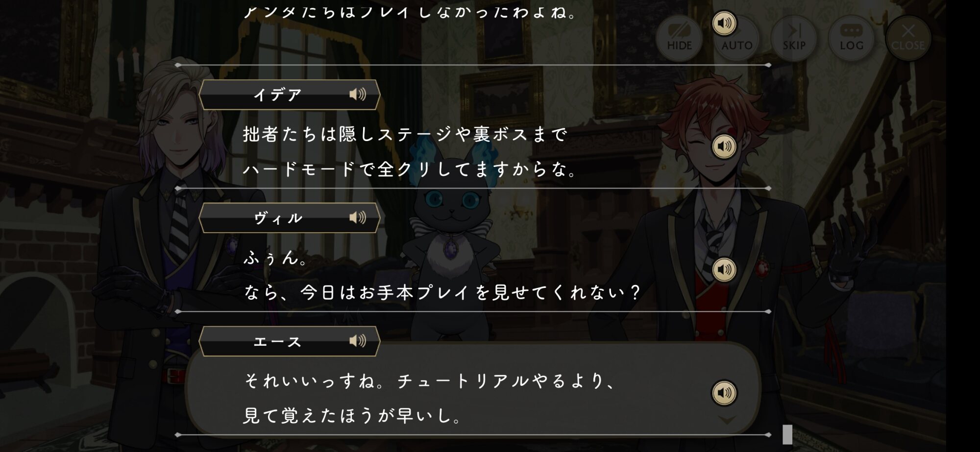Click the down chevron in last dialogue box
Viewport: 980px width, 452px height.
[727, 420]
